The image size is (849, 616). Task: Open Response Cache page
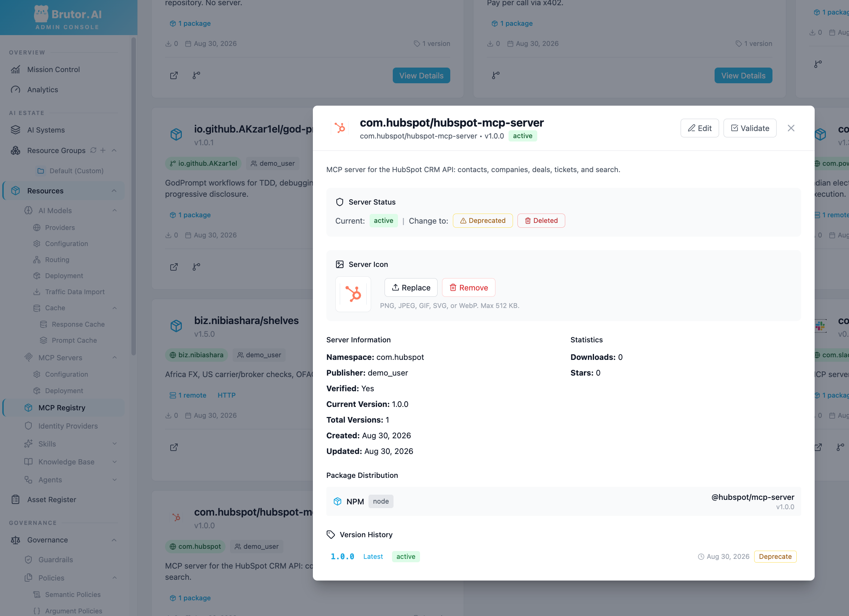coord(78,324)
